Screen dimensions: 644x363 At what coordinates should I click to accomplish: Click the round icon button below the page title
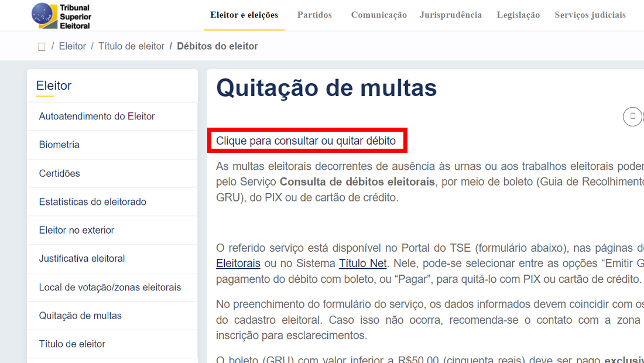[x=632, y=117]
